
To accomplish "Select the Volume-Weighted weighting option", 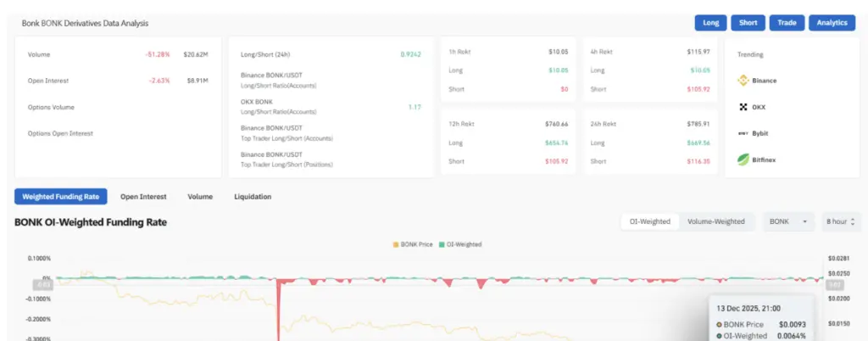I will pyautogui.click(x=715, y=221).
